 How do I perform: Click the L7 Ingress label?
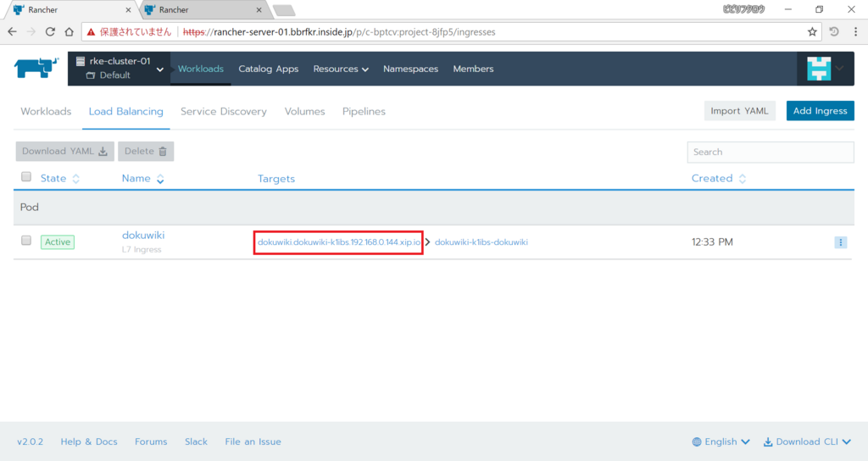coord(142,250)
